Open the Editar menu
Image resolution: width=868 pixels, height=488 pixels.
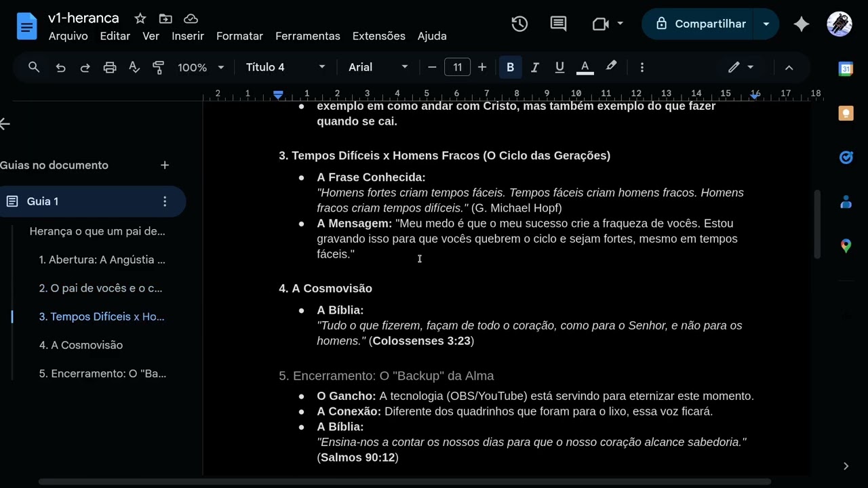pyautogui.click(x=115, y=36)
